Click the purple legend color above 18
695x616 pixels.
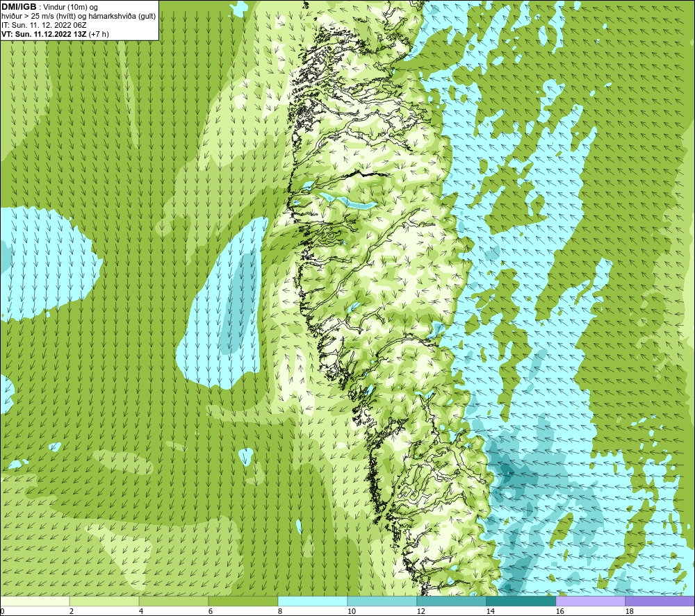point(660,601)
